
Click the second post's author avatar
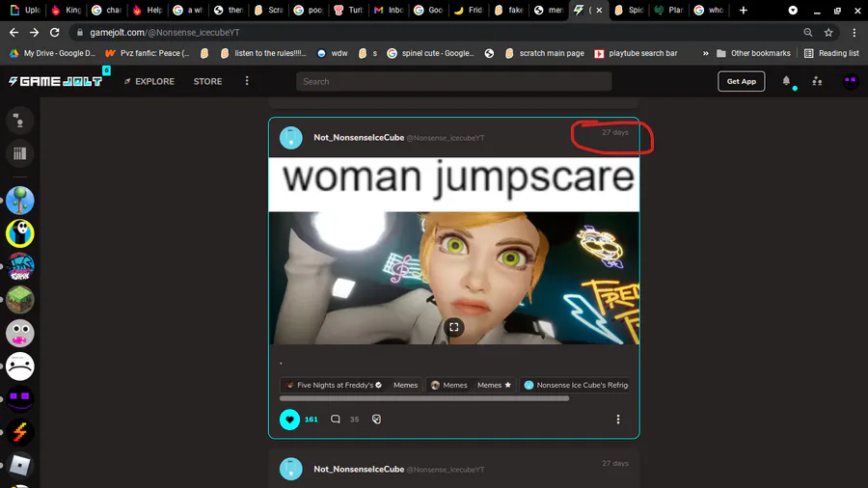tap(290, 469)
